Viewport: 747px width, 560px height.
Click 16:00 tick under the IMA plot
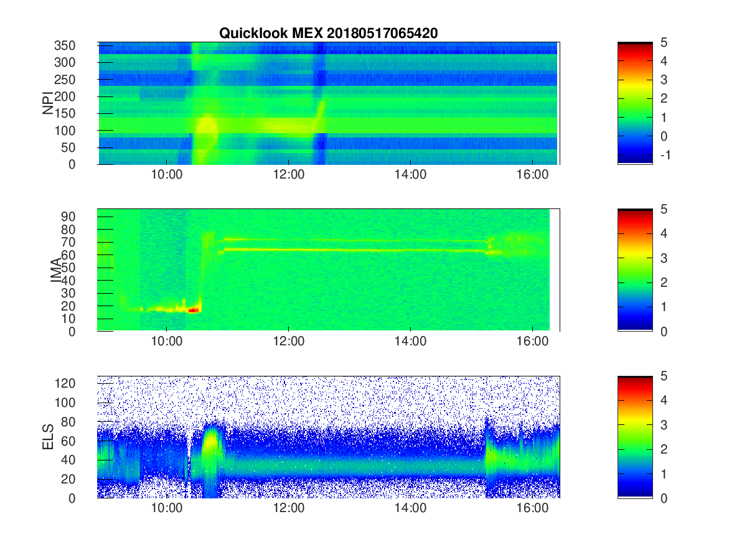[x=532, y=340]
